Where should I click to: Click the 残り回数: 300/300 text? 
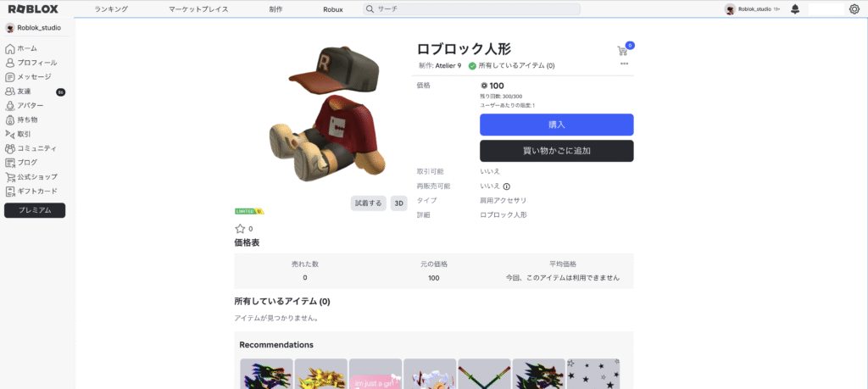(x=501, y=97)
